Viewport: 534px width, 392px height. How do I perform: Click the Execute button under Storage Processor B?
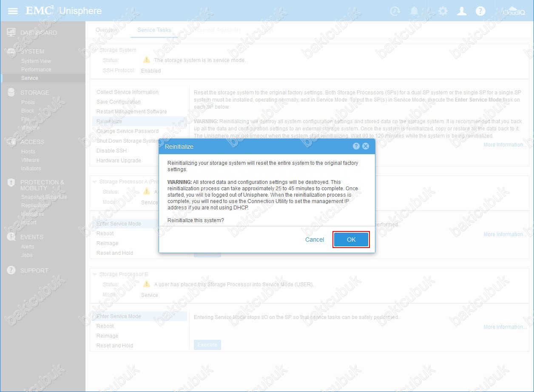[x=207, y=345]
